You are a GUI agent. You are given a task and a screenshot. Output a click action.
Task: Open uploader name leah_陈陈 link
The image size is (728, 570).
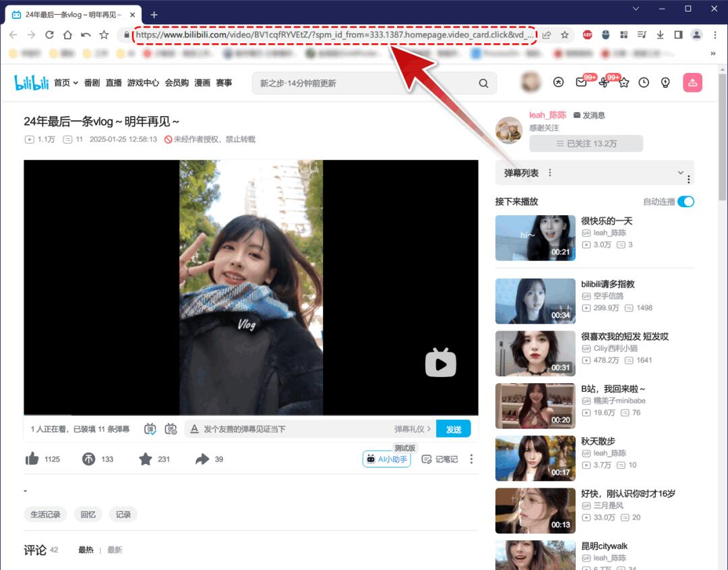548,115
